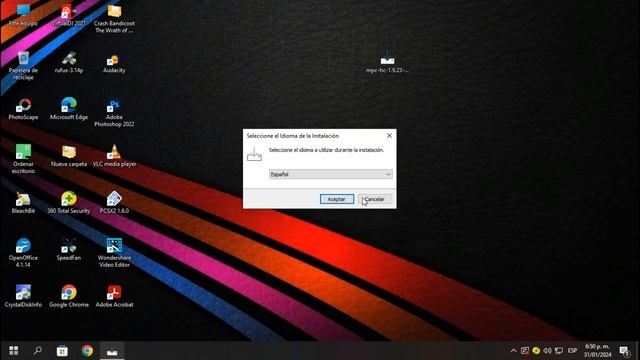The height and width of the screenshot is (360, 640).
Task: Select the Adobe Photoshop 2022 shortcut
Action: [x=114, y=113]
